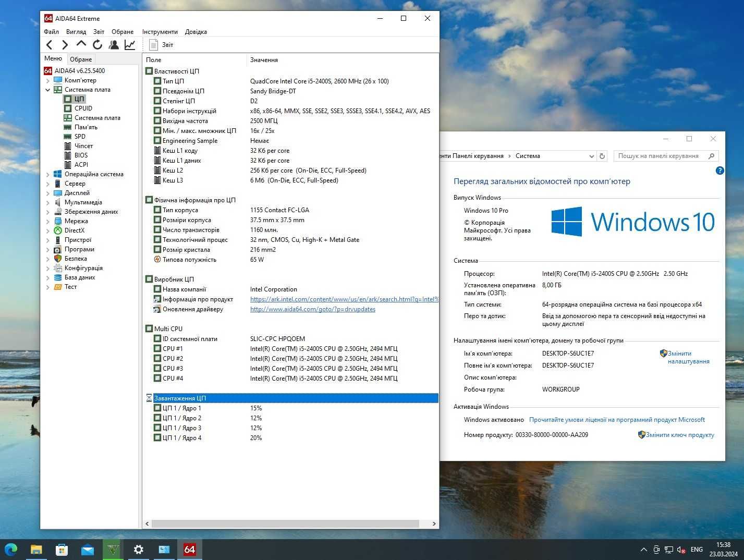
Task: Open the user favorites toolbar icon
Action: click(x=114, y=45)
